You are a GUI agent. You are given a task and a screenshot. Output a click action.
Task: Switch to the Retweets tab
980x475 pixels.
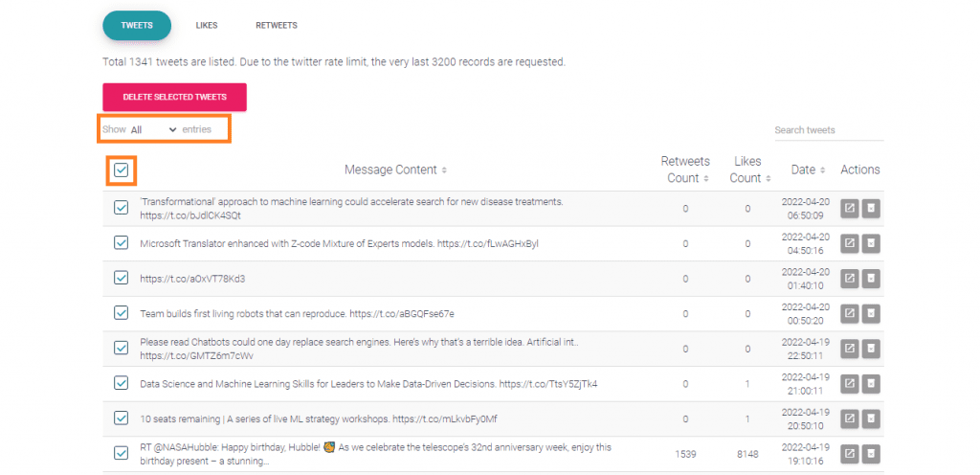click(277, 26)
